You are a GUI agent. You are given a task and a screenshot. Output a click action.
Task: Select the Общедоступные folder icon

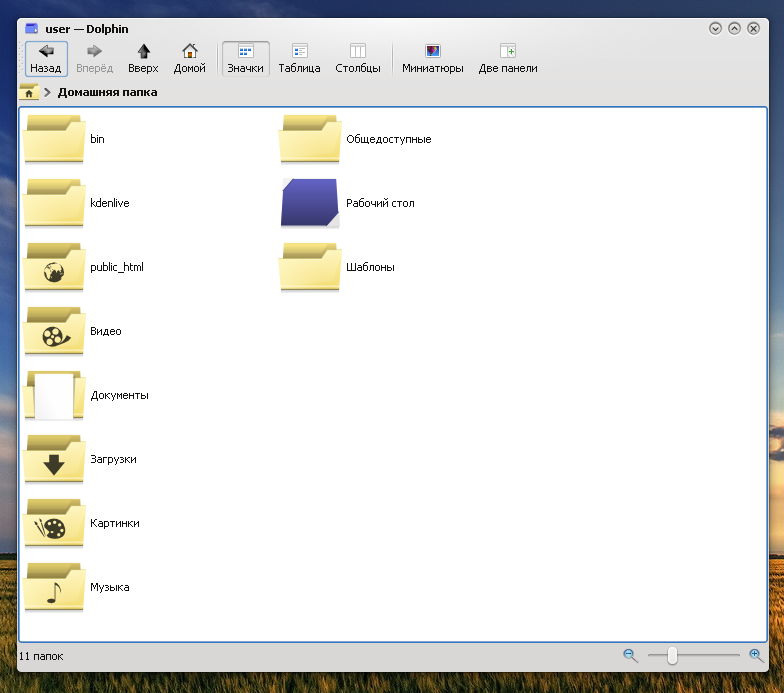pyautogui.click(x=310, y=139)
